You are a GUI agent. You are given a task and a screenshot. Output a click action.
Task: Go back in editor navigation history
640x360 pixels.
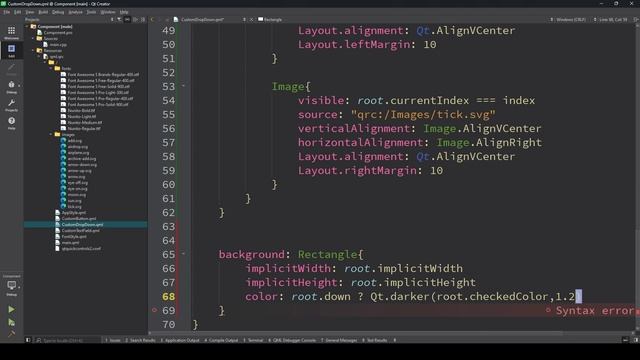[153, 19]
